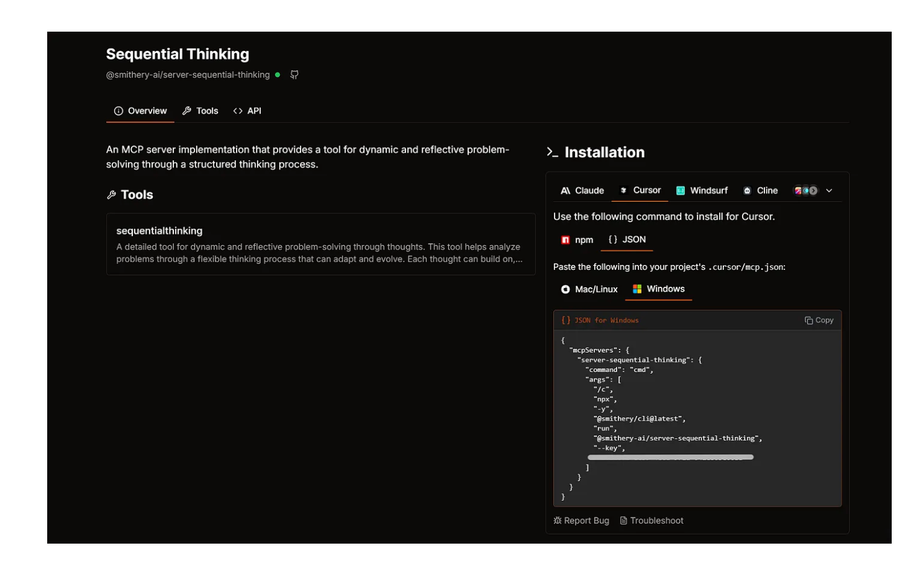Select the Cursor client tab
This screenshot has height=561, width=924.
coord(640,191)
